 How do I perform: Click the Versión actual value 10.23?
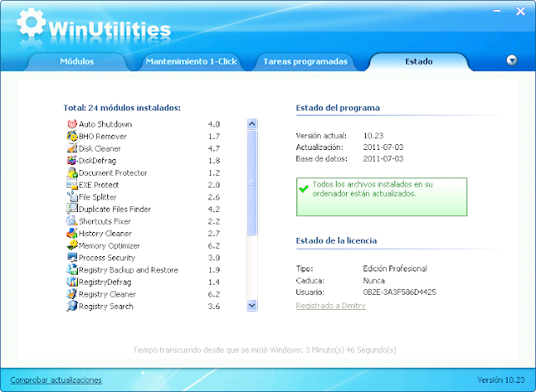[374, 136]
